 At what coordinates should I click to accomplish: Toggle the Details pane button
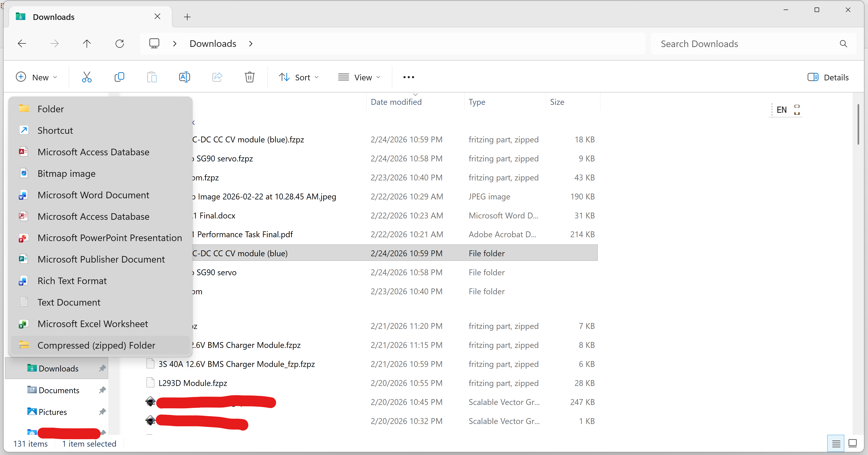(x=828, y=77)
